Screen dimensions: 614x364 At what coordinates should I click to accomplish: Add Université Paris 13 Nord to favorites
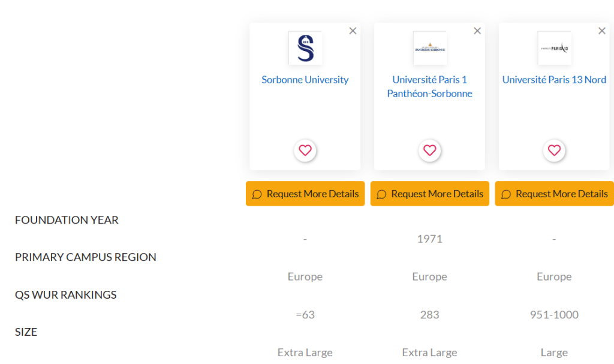pos(555,151)
